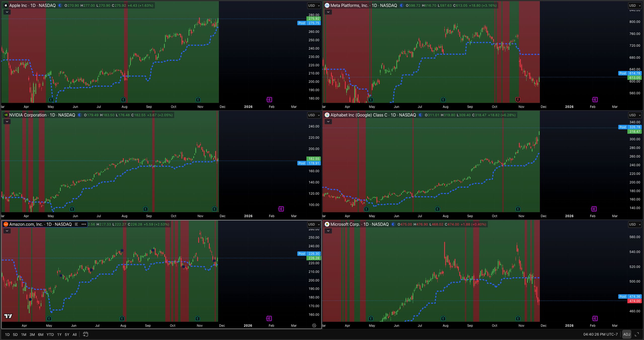Select the 5Y date range

point(67,334)
